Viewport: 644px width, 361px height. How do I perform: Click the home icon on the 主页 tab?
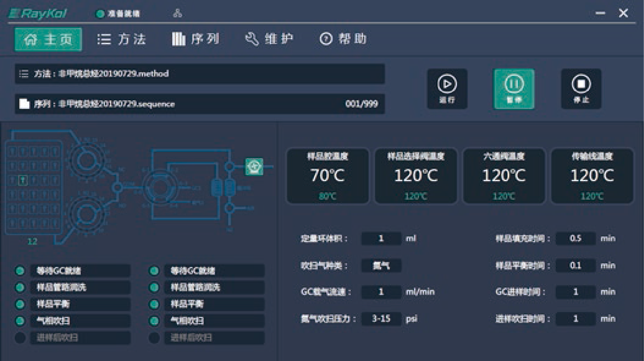[x=30, y=39]
